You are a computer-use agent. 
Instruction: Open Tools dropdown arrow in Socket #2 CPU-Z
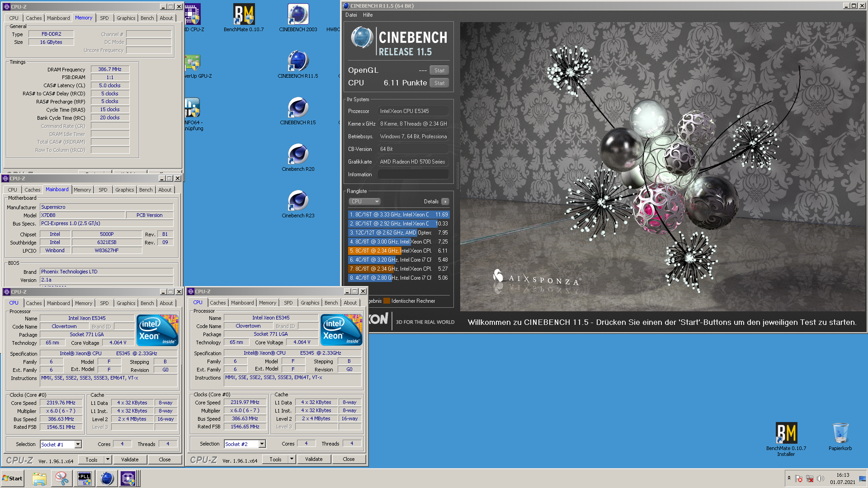[x=292, y=459]
